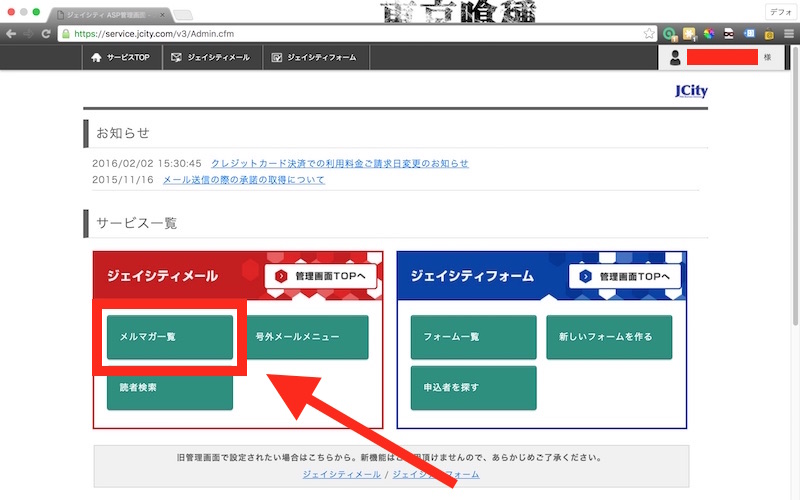Click the blue hexagon arrow icon
This screenshot has height=500, width=800.
coord(585,276)
